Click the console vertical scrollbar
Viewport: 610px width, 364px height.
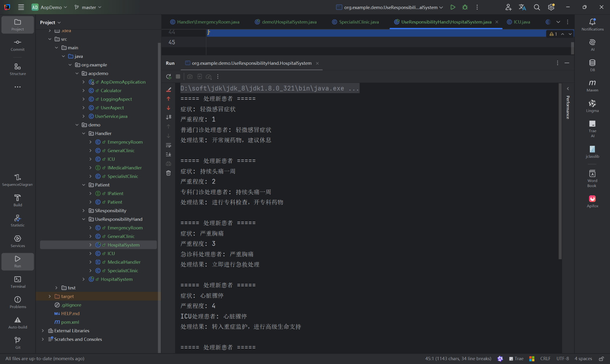(x=560, y=172)
